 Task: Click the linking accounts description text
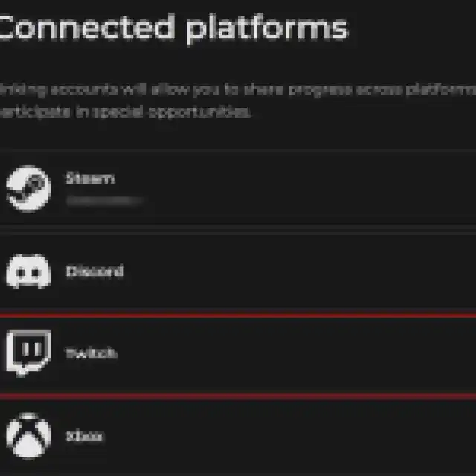point(238,90)
